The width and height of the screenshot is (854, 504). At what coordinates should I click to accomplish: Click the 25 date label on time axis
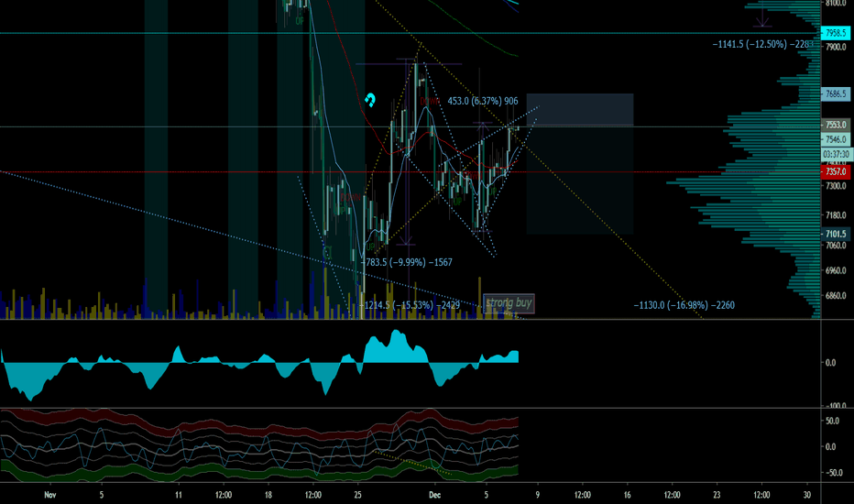click(x=358, y=495)
